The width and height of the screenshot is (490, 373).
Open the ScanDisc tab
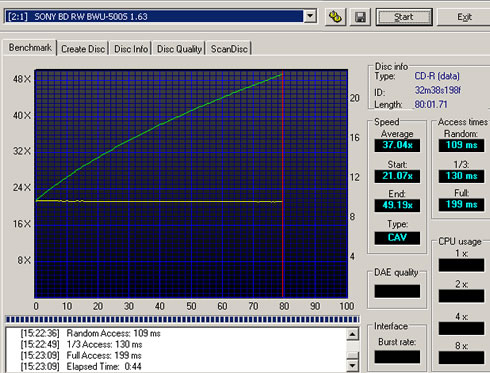229,49
